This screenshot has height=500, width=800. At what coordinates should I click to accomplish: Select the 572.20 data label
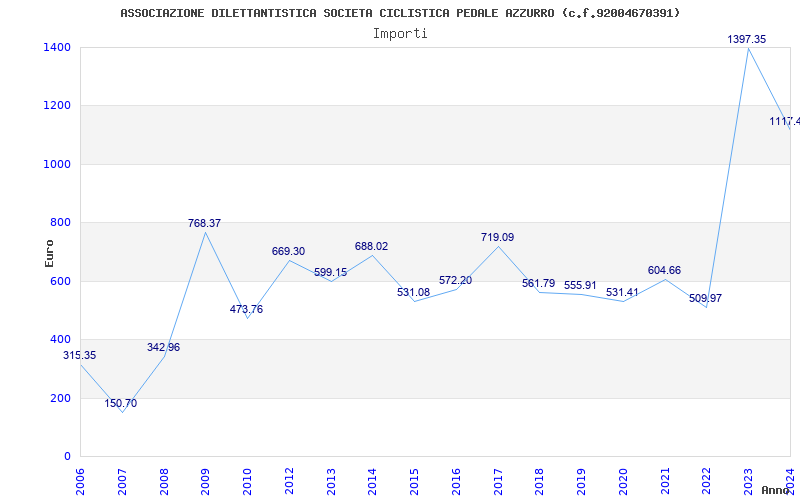coord(455,280)
